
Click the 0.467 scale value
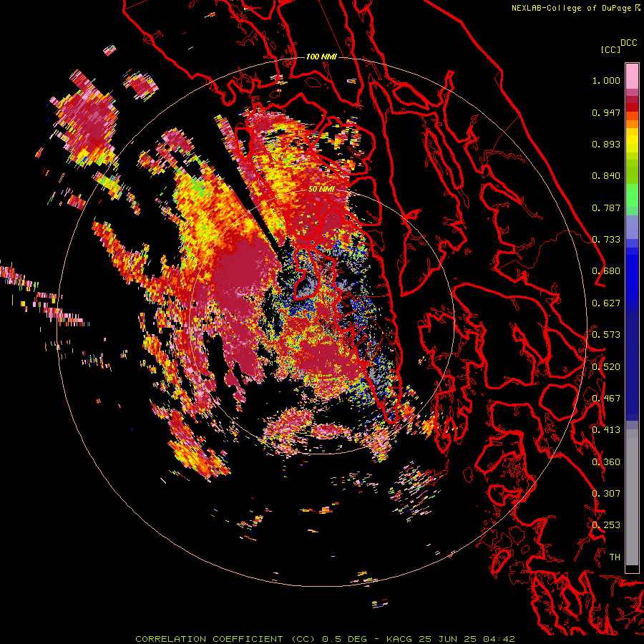click(606, 399)
